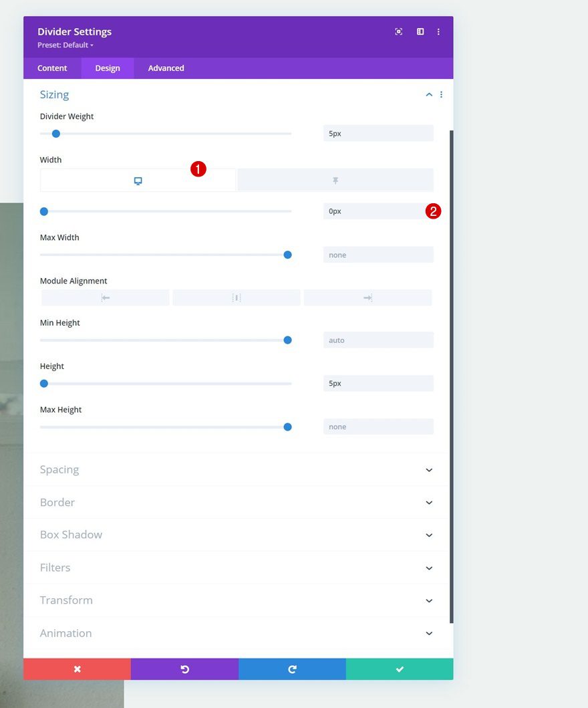Image resolution: width=588 pixels, height=708 pixels.
Task: Open the settings modal options menu (three dots)
Action: point(438,31)
